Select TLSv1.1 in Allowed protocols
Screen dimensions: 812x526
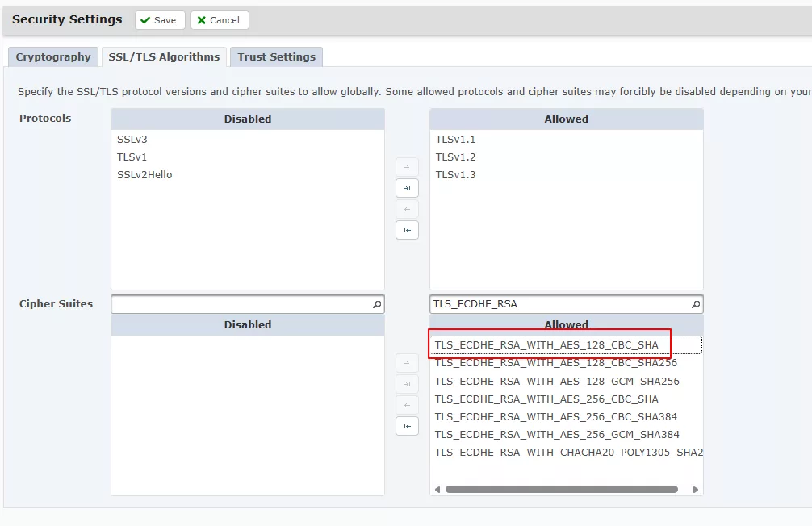tap(566, 140)
